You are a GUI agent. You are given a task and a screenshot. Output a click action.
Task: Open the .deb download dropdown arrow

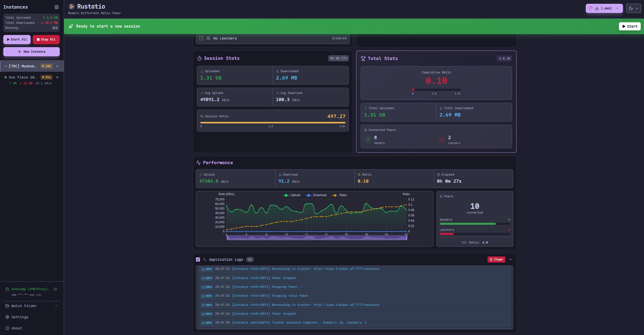(617, 8)
